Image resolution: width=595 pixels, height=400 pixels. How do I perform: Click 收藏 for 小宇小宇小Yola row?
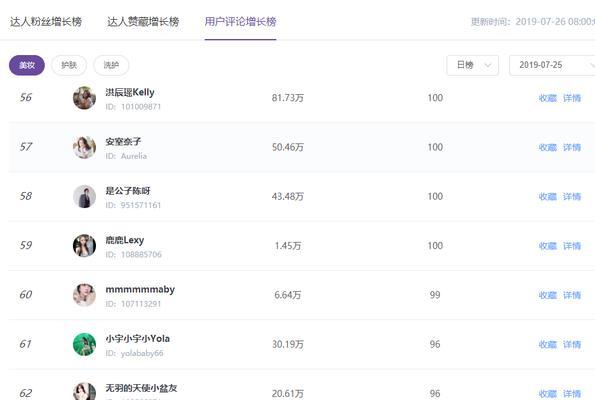tap(548, 345)
